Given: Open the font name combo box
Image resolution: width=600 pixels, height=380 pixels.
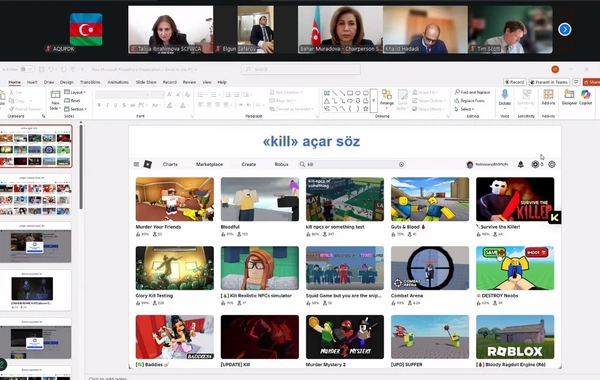Looking at the screenshot, I should 122,95.
